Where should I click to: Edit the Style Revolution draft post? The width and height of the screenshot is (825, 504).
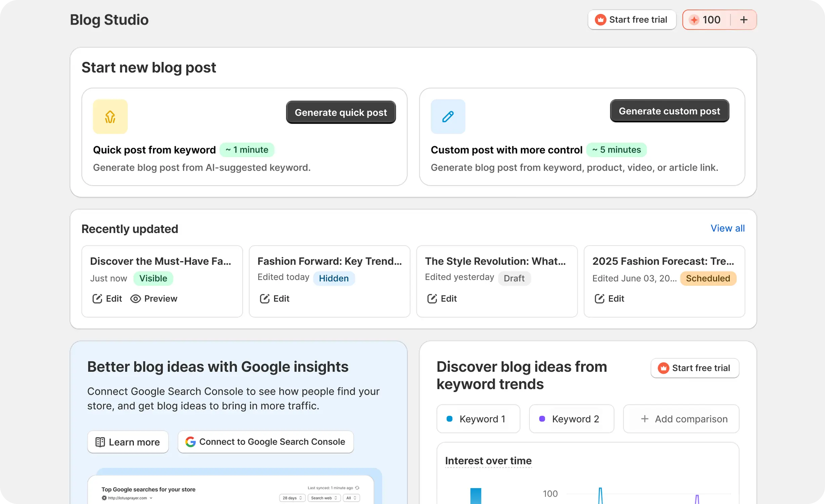point(442,298)
